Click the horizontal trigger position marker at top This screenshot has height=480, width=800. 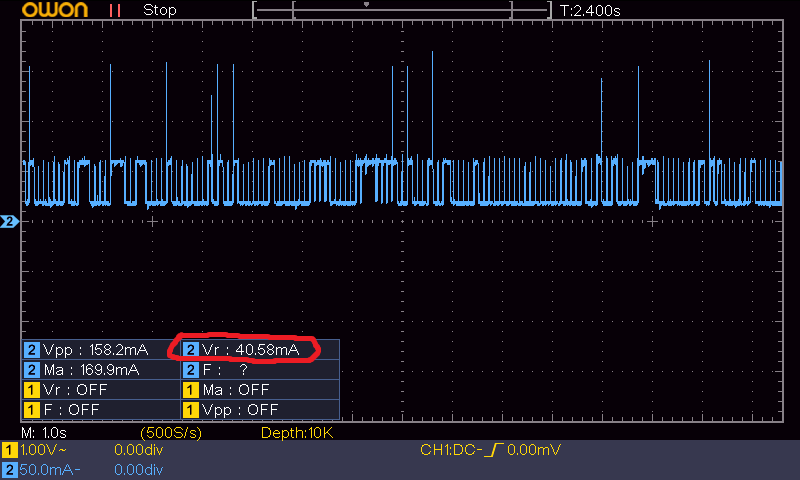[x=366, y=4]
